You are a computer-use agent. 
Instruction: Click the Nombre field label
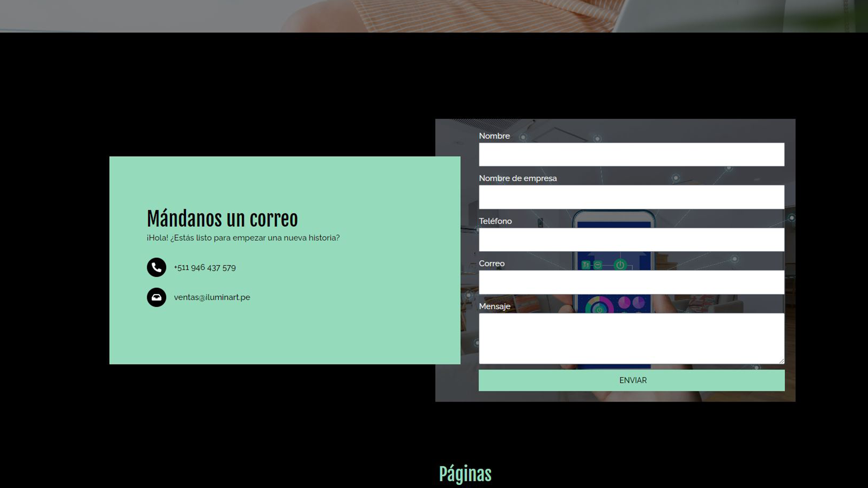click(x=494, y=136)
